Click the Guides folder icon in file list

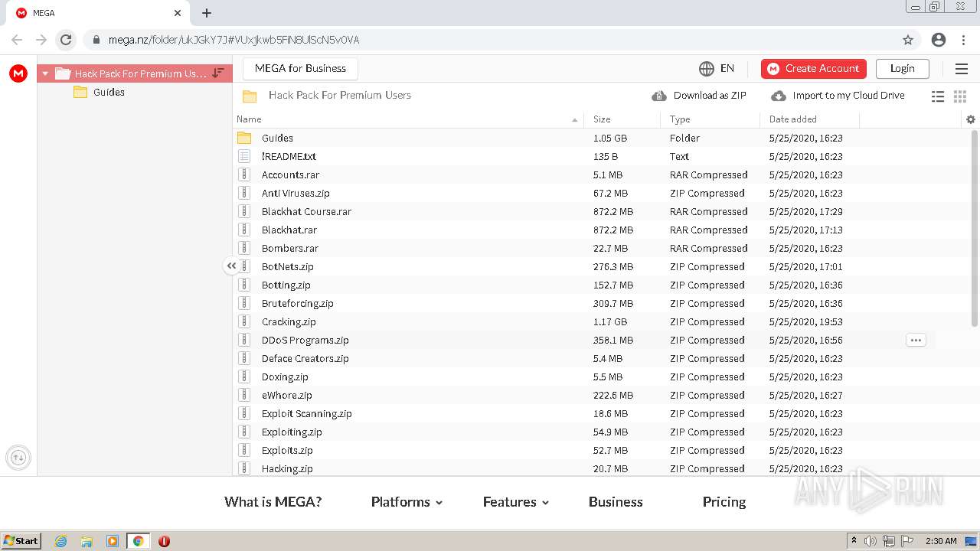[244, 138]
